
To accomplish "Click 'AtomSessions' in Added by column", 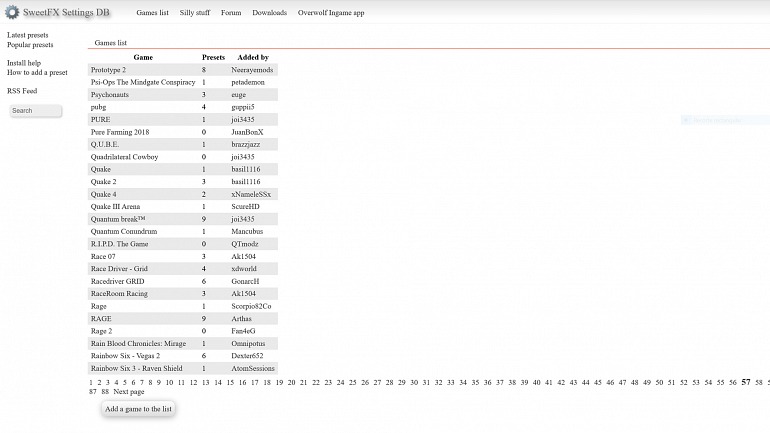I will (253, 368).
